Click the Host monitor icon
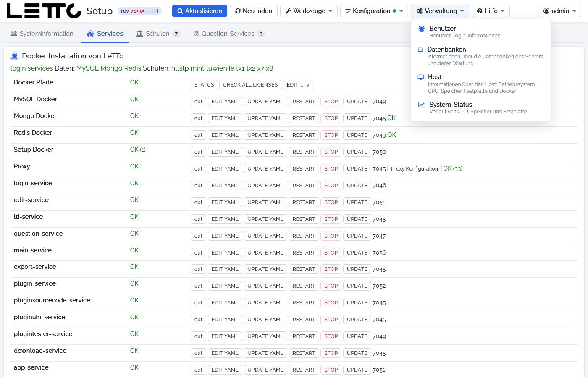This screenshot has width=588, height=378. tap(421, 77)
